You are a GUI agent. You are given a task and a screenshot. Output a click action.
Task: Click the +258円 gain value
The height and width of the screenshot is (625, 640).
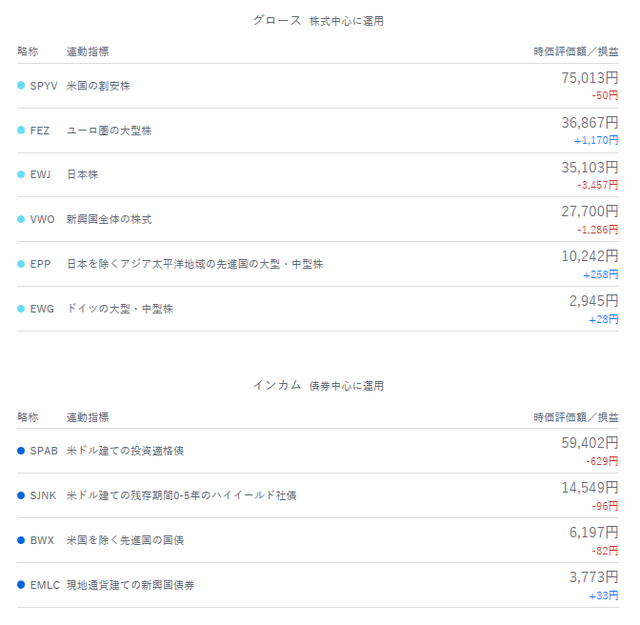[600, 275]
